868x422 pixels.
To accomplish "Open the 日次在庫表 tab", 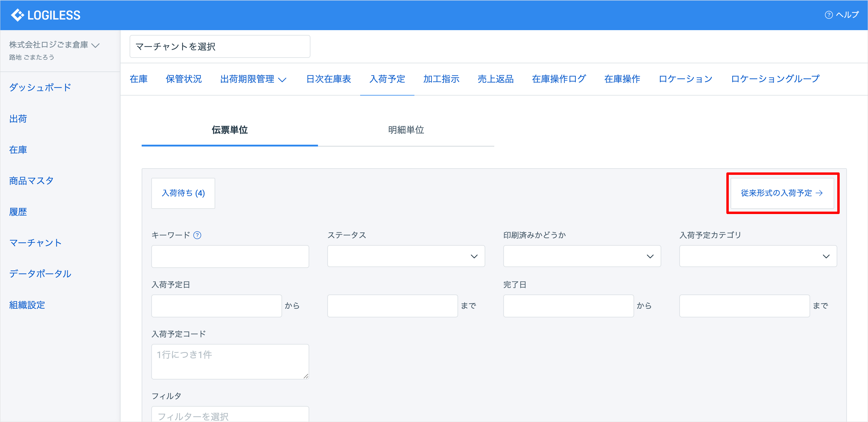I will point(328,79).
